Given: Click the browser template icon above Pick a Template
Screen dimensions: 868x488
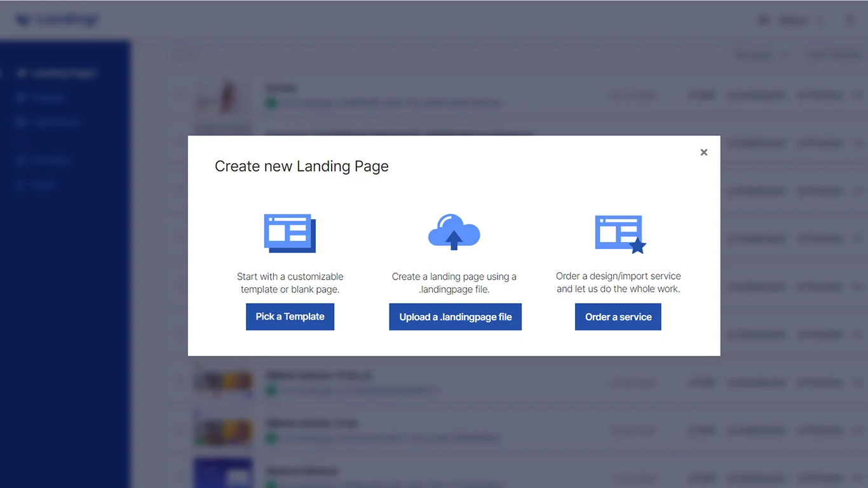Looking at the screenshot, I should point(289,233).
